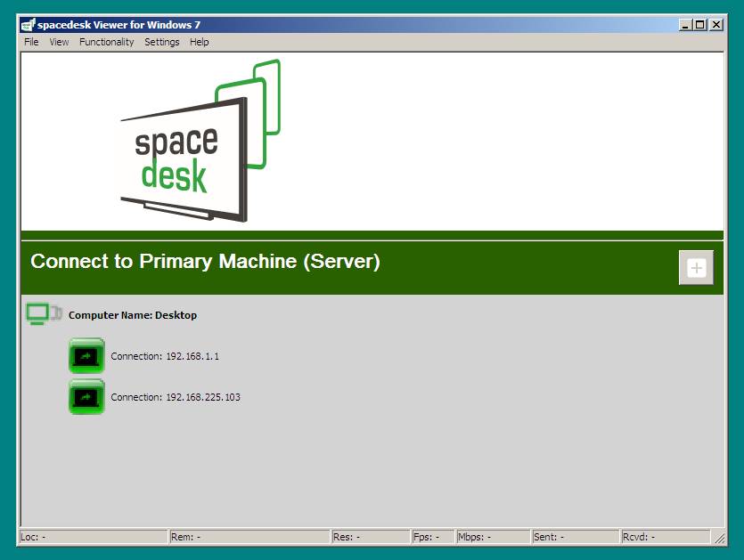This screenshot has width=744, height=560.
Task: Open the Functionality menu
Action: 107,42
